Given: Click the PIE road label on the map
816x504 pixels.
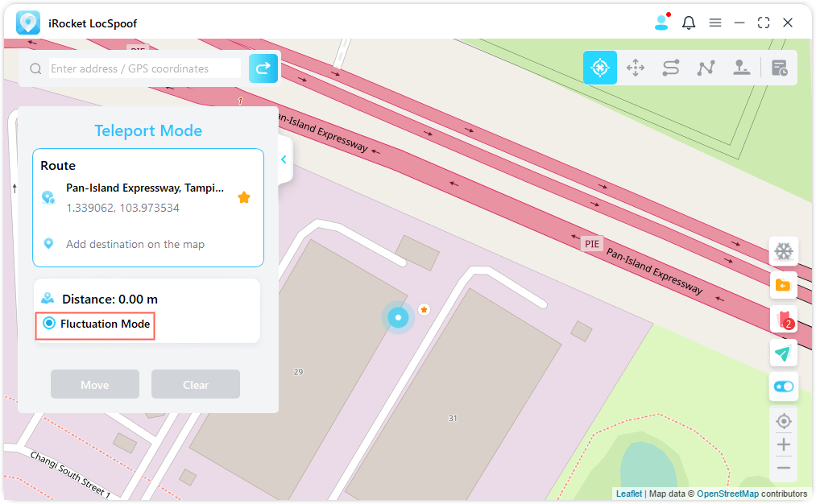Looking at the screenshot, I should [x=592, y=244].
